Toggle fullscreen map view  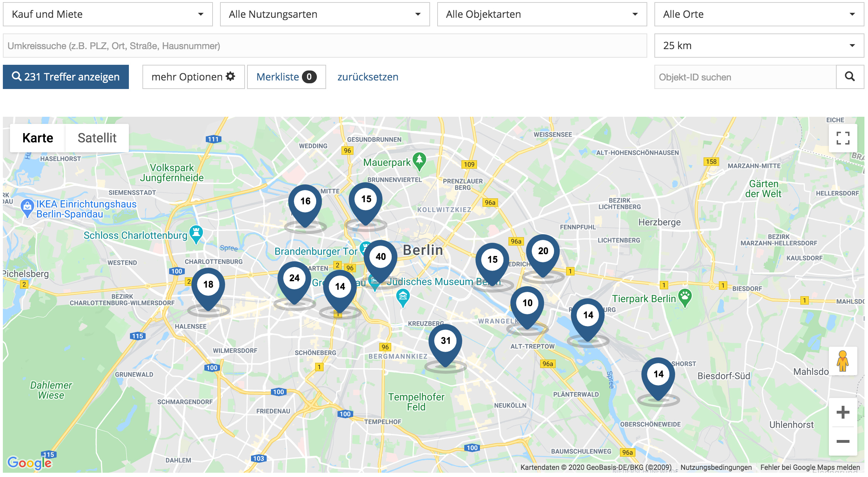pyautogui.click(x=843, y=138)
